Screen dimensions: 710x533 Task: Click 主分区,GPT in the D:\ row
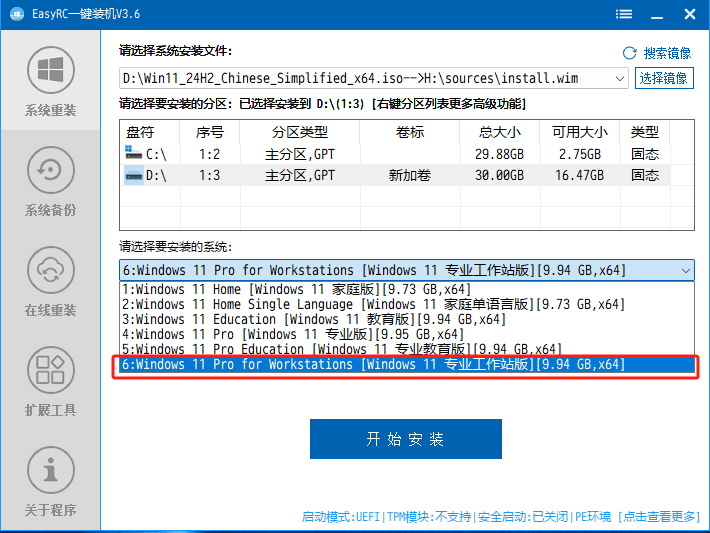point(300,175)
